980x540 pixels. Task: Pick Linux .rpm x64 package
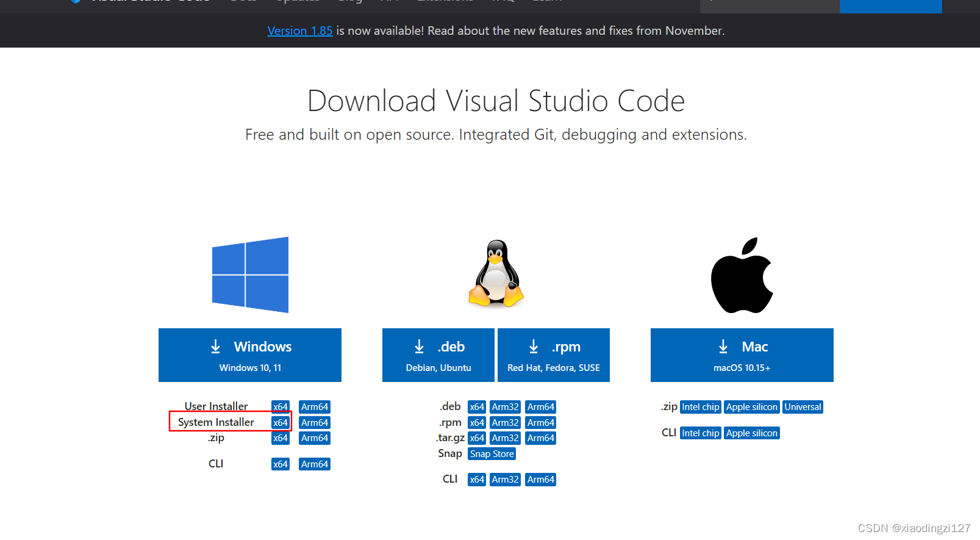(x=477, y=423)
